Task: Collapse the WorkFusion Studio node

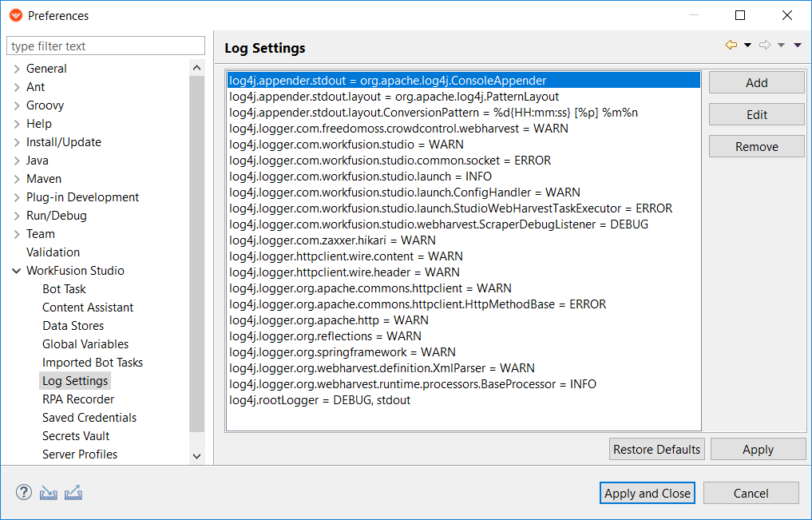Action: [x=17, y=271]
